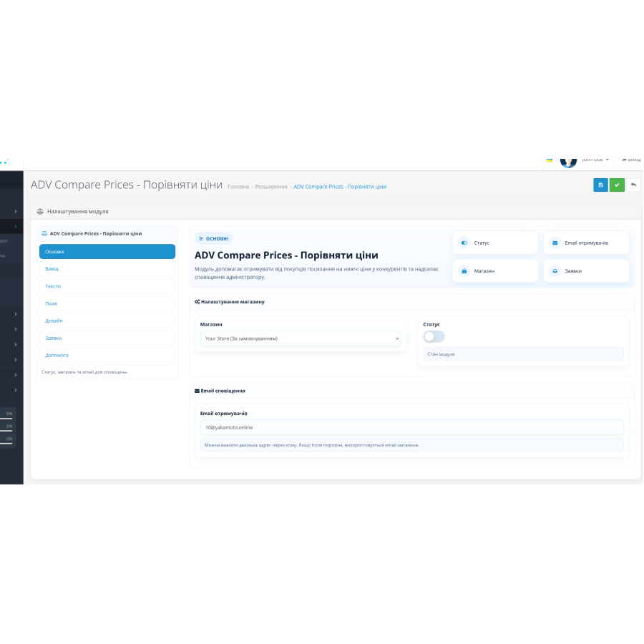Open the Тексти tab

point(107,286)
